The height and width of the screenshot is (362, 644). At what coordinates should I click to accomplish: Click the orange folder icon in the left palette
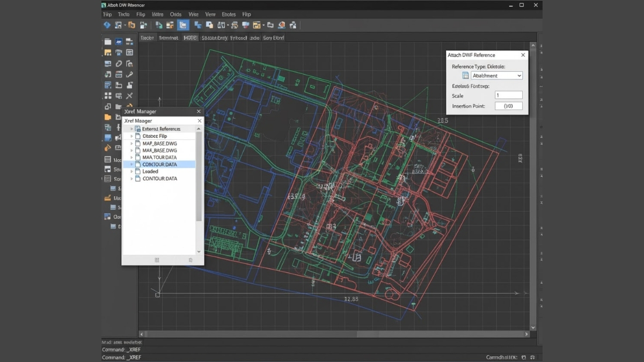(108, 117)
